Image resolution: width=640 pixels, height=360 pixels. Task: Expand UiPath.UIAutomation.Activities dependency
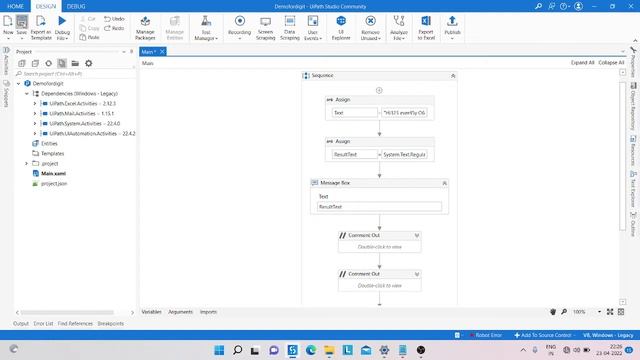tap(35, 133)
